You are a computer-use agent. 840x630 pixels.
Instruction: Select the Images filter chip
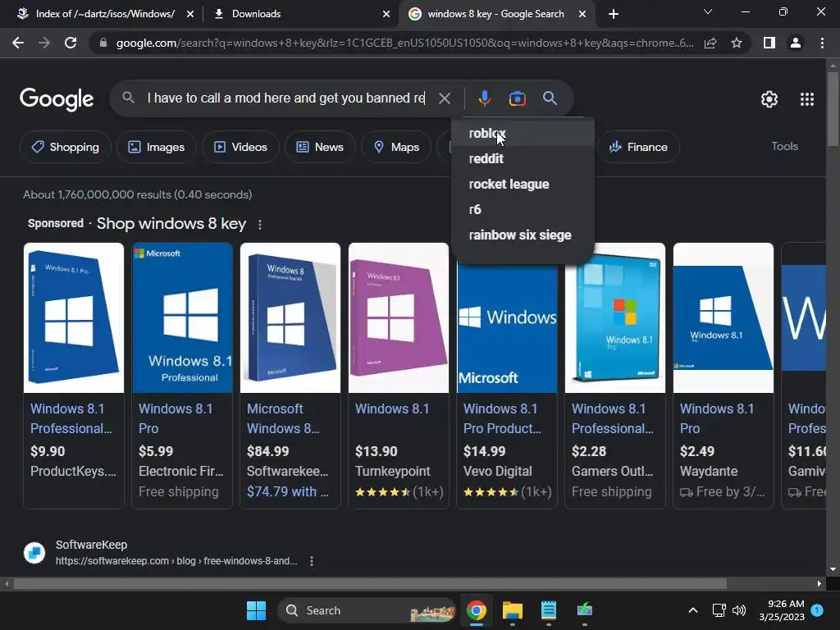pos(156,147)
